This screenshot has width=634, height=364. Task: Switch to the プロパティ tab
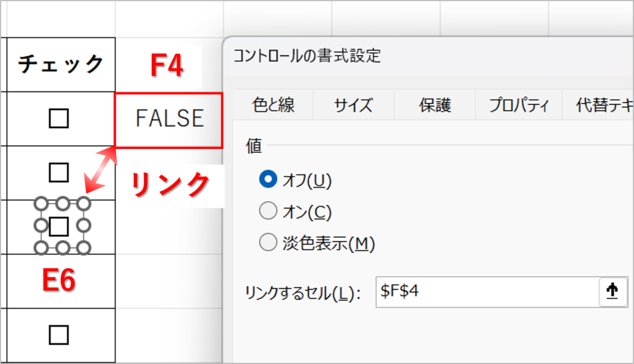[519, 105]
